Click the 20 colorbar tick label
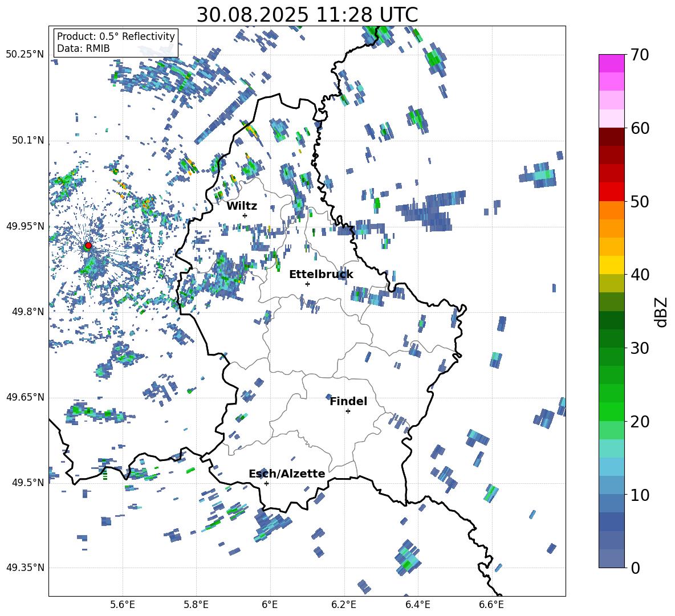Image resolution: width=675 pixels, height=616 pixels. click(640, 422)
